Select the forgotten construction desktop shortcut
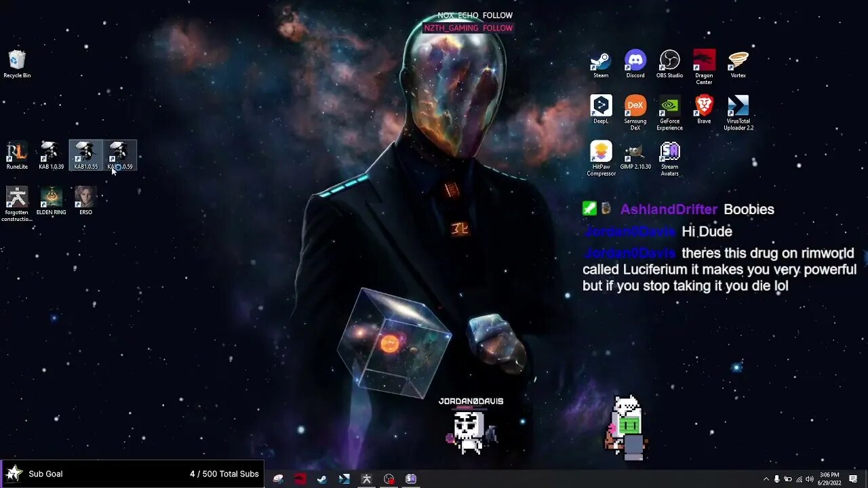Viewport: 868px width, 488px height. coord(17,204)
